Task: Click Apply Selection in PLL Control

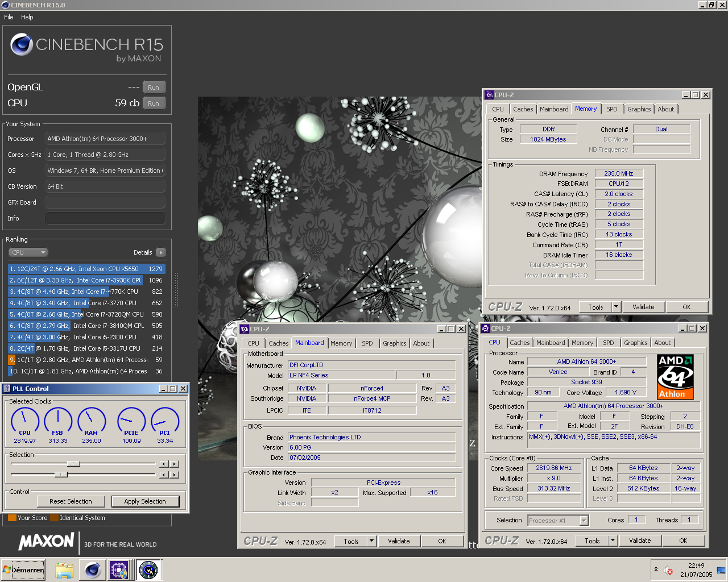Action: click(x=145, y=501)
